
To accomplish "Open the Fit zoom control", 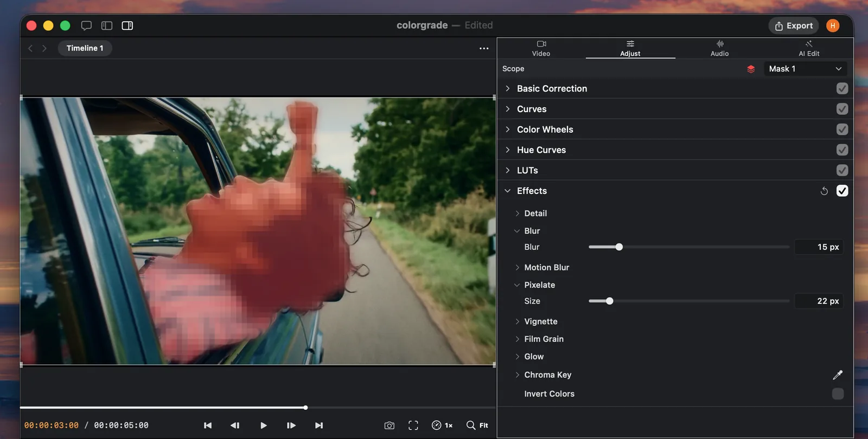I will (x=477, y=425).
